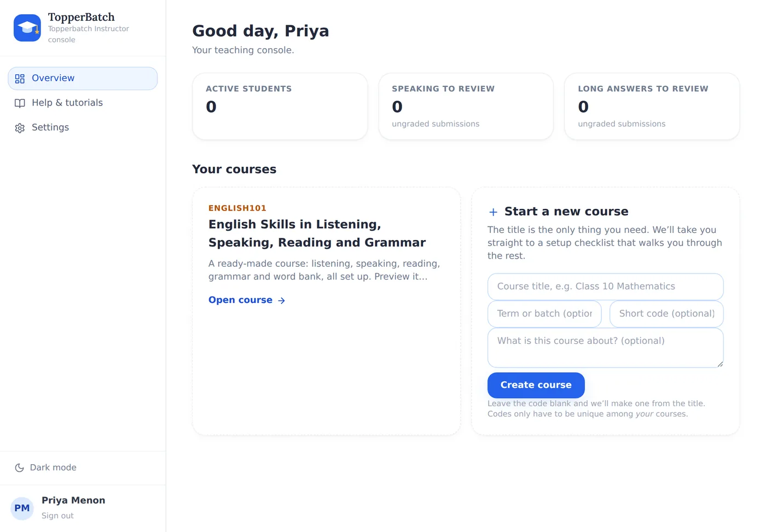766x532 pixels.
Task: Click the Overview grid icon
Action: pos(20,79)
